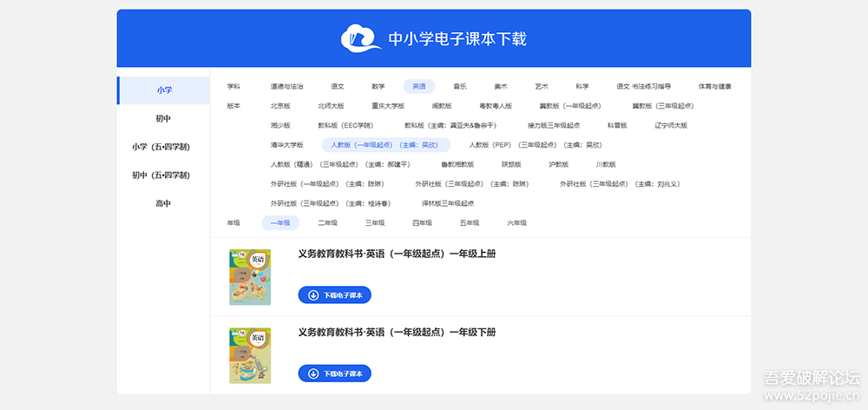Viewport: 868px width, 410px height.
Task: Select the 语文 subject filter
Action: coord(337,87)
